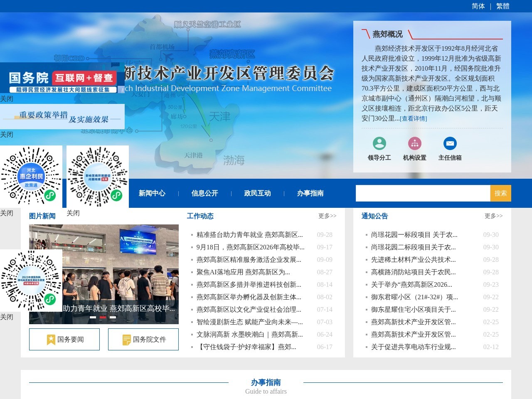Switch to 繁體 language

click(x=503, y=6)
